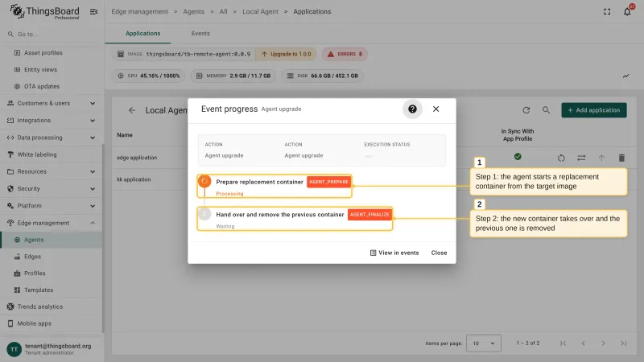Click the ThingsBoard logo

[x=44, y=11]
